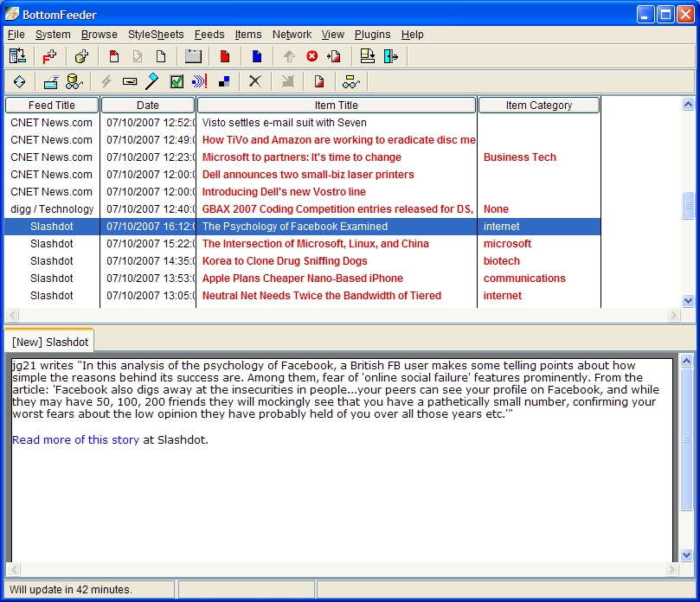Click the article pane scrollbar down arrow

point(686,555)
